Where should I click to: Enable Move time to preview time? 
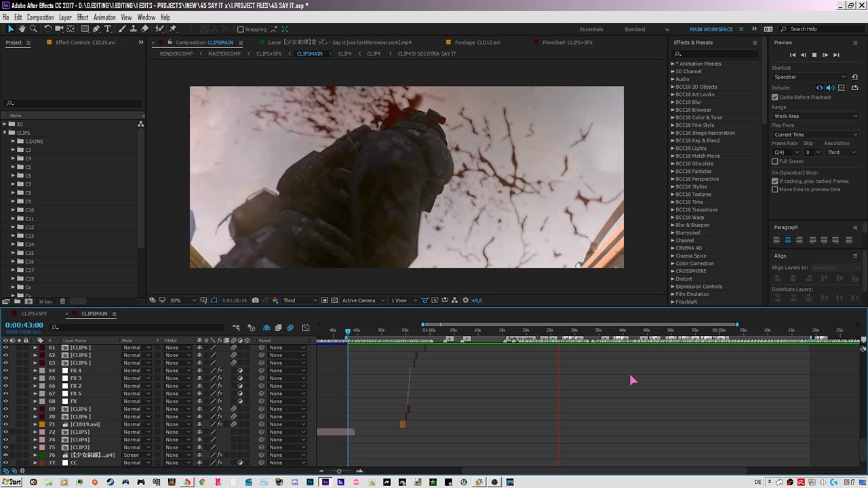775,189
